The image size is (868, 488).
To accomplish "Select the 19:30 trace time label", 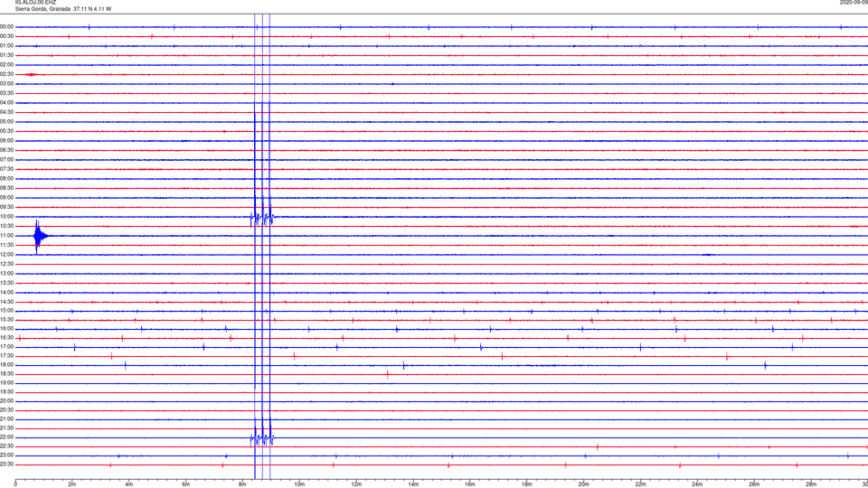I will click(6, 391).
